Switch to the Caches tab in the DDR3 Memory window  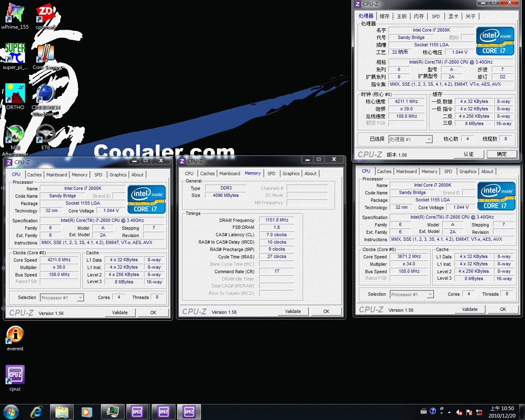[208, 173]
